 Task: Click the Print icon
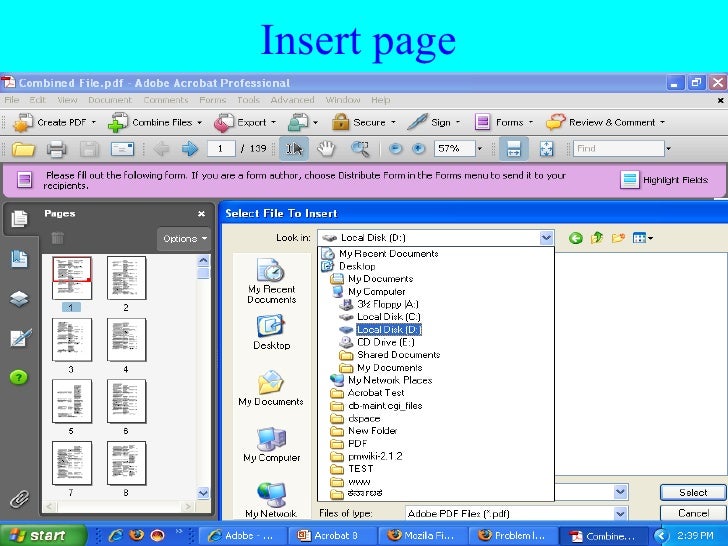coord(56,149)
